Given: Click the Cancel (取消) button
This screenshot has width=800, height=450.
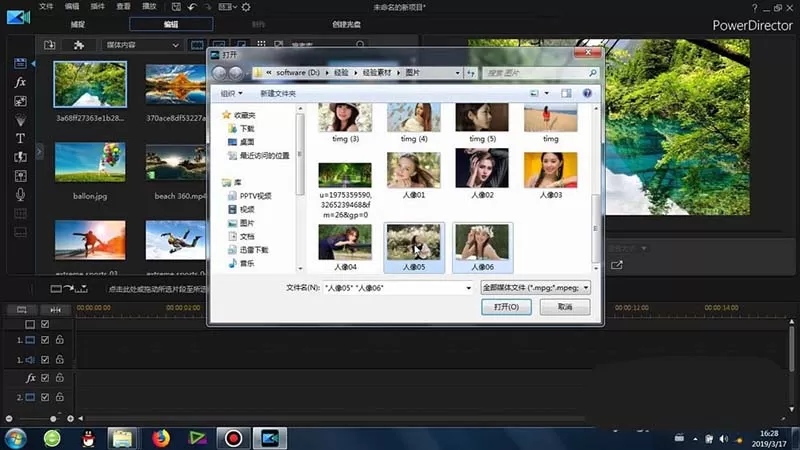Looking at the screenshot, I should [565, 307].
